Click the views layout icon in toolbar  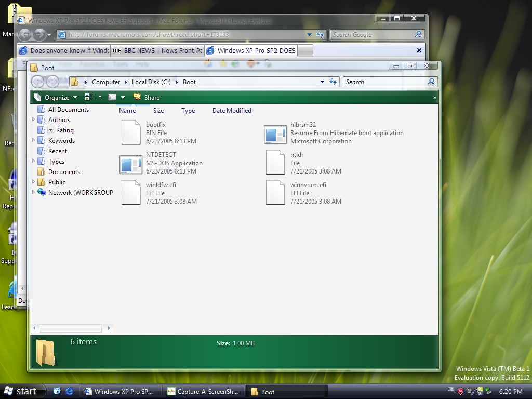tap(89, 97)
